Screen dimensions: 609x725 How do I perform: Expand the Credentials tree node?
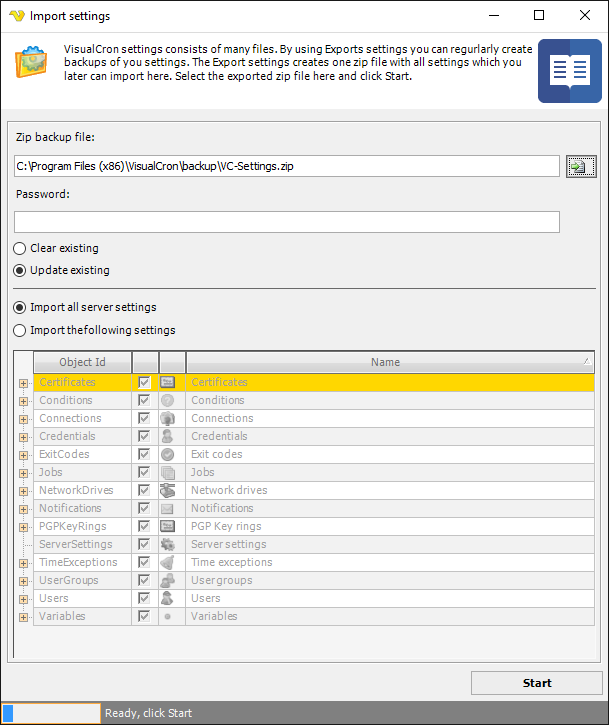[23, 437]
